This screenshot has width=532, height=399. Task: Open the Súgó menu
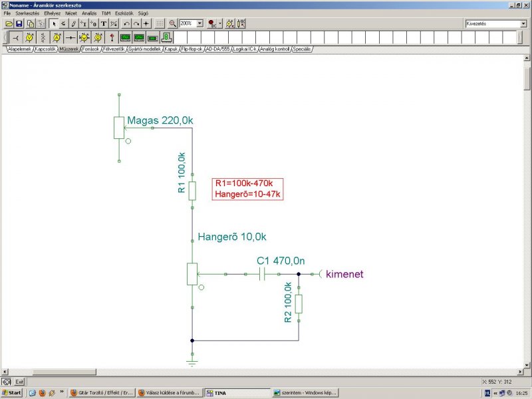click(143, 13)
